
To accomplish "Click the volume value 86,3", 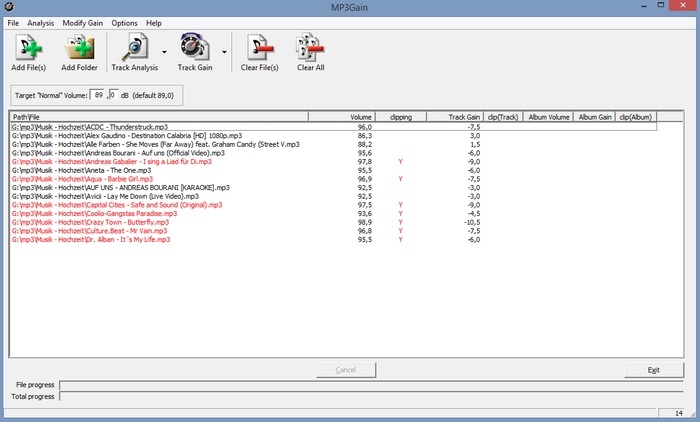I will pos(364,135).
